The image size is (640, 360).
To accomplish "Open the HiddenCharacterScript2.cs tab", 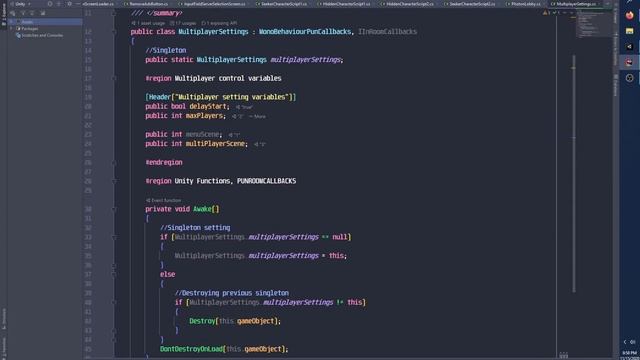I will 409,4.
